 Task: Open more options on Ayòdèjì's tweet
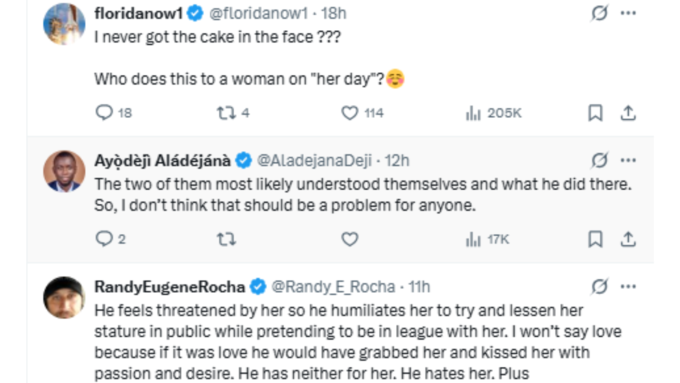628,160
